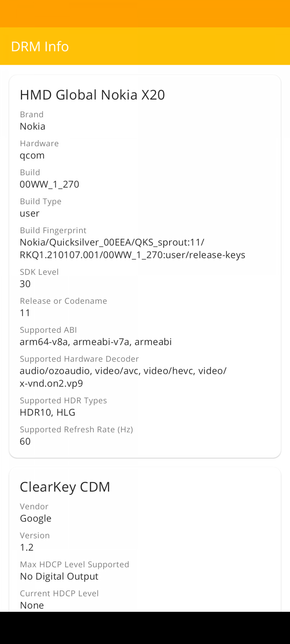Select the Release or Codename value 11
The image size is (290, 644).
(x=25, y=313)
